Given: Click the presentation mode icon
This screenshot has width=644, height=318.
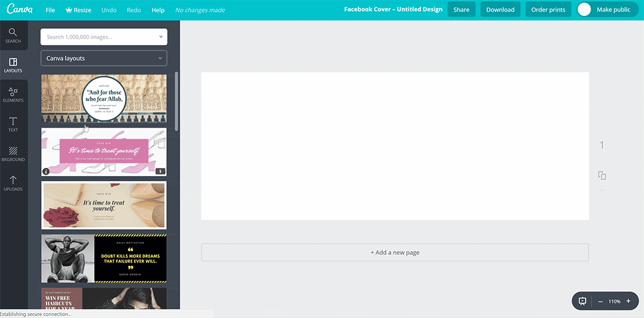Looking at the screenshot, I should [583, 301].
